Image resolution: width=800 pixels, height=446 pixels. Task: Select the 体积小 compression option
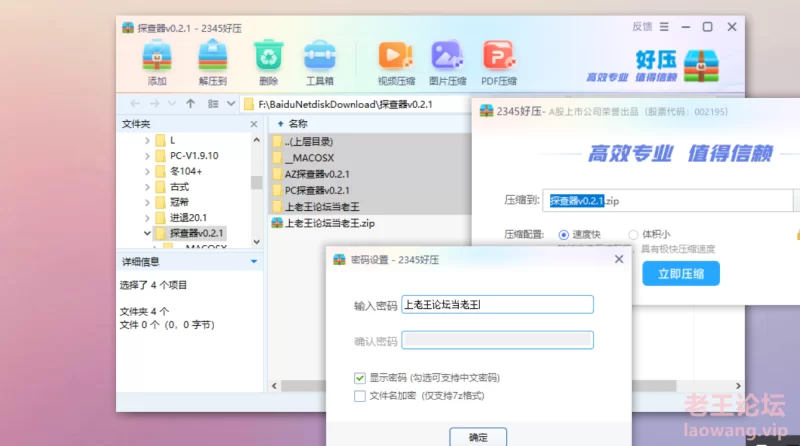tap(633, 235)
